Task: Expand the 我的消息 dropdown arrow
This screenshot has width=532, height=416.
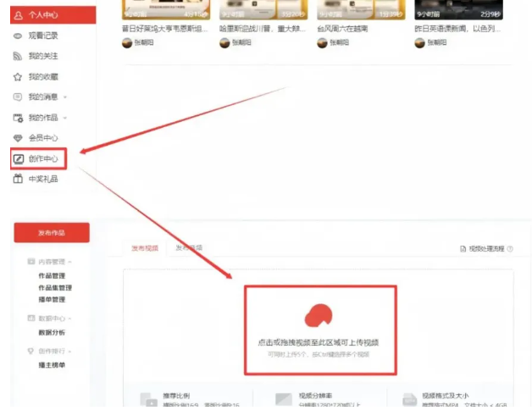Action: click(65, 97)
